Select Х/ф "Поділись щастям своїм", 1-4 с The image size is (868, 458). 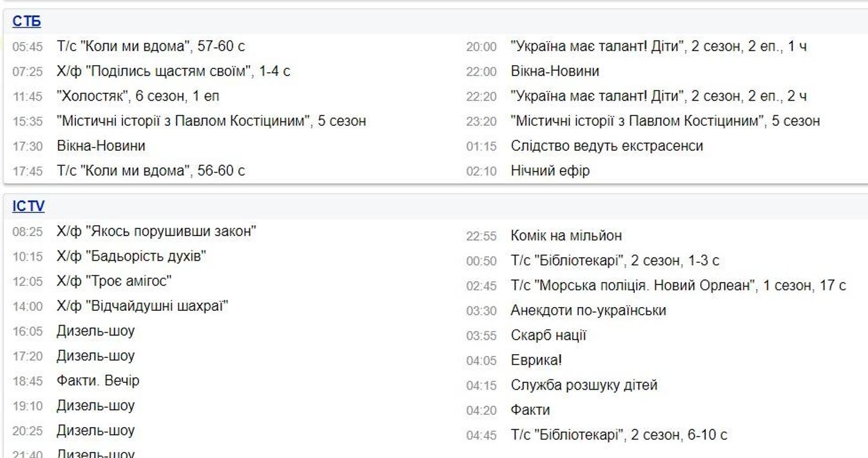click(x=173, y=71)
